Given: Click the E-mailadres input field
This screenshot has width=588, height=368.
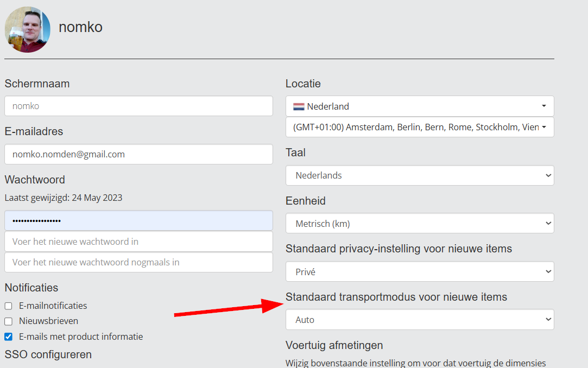Looking at the screenshot, I should coord(138,154).
